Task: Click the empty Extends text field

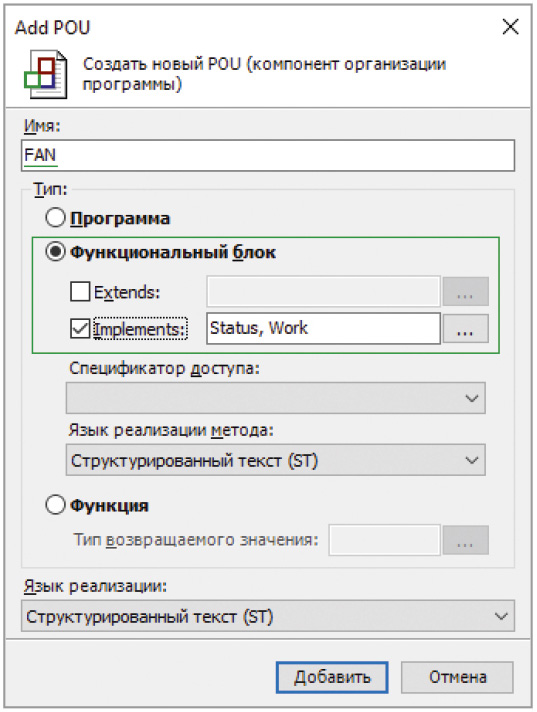Action: (323, 291)
